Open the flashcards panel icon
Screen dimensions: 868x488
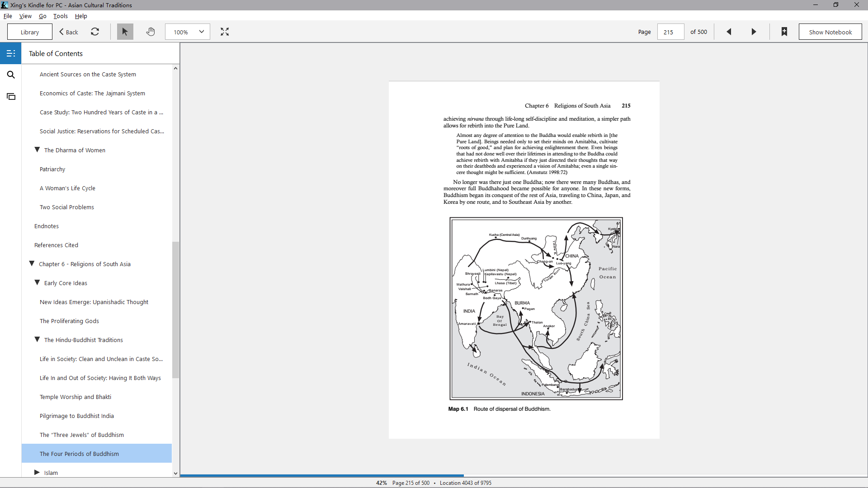click(11, 97)
